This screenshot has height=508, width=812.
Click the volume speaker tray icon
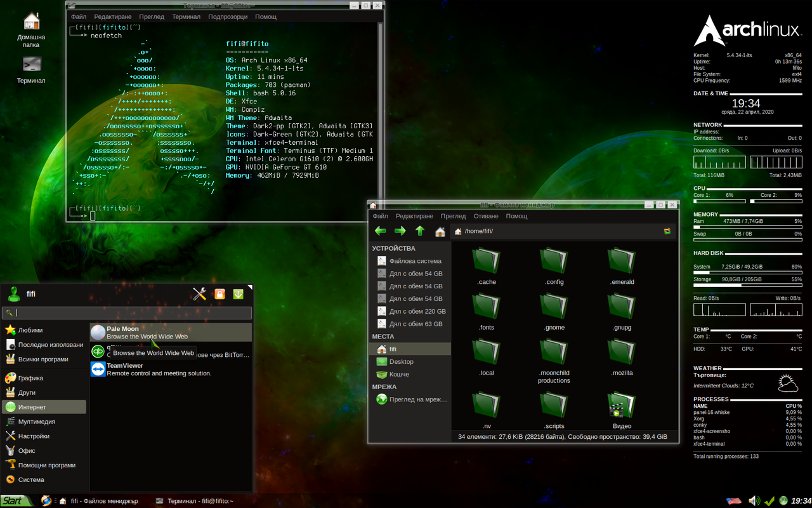click(754, 501)
